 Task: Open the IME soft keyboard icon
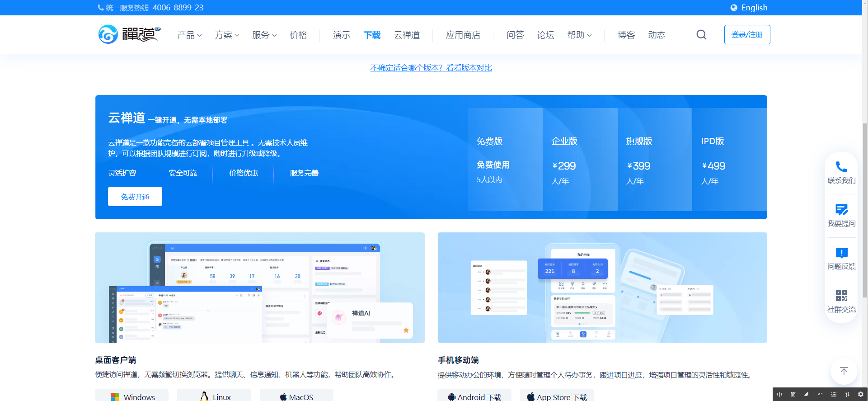834,395
